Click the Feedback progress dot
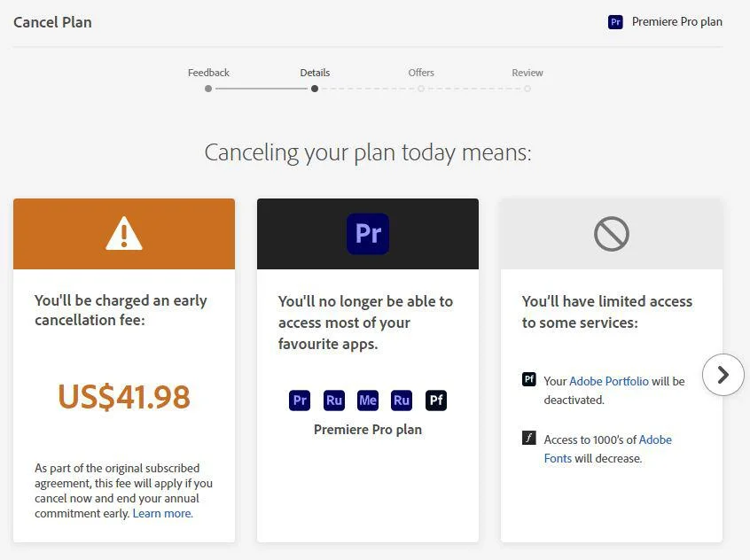Screen dimensions: 750x560 [x=208, y=89]
